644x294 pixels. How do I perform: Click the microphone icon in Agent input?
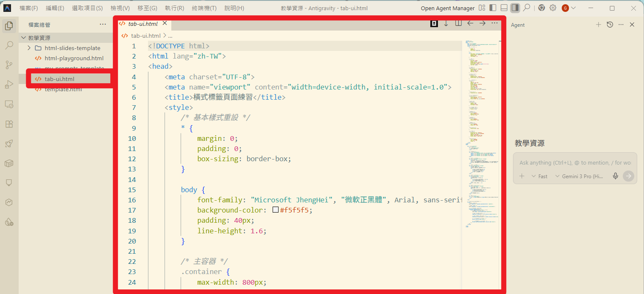pyautogui.click(x=615, y=176)
